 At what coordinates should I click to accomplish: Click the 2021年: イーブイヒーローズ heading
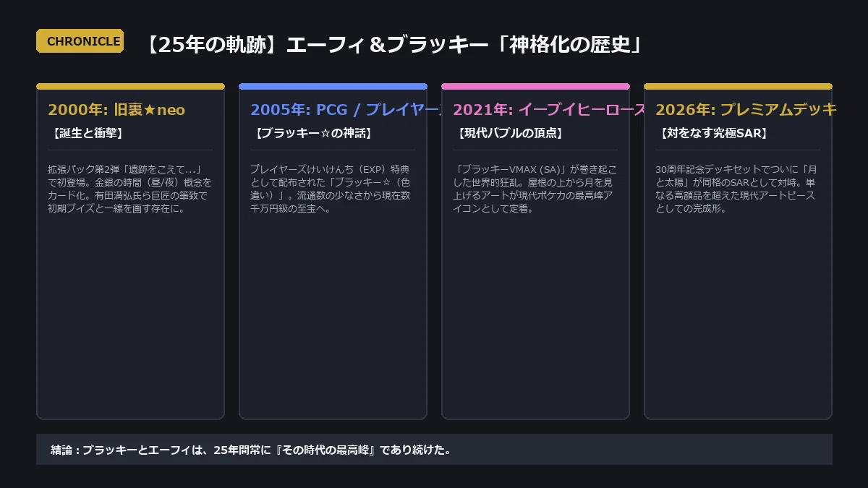coord(549,110)
